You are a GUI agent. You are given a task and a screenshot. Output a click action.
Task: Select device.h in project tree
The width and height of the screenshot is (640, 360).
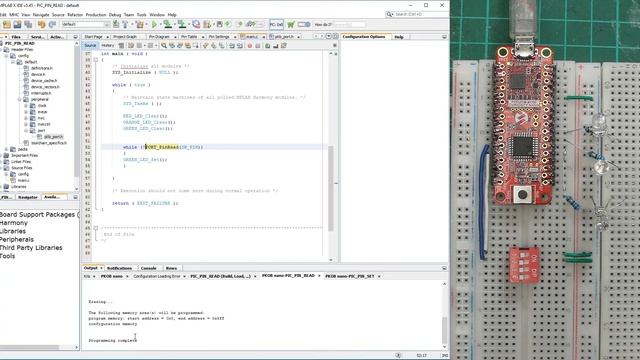pos(38,74)
